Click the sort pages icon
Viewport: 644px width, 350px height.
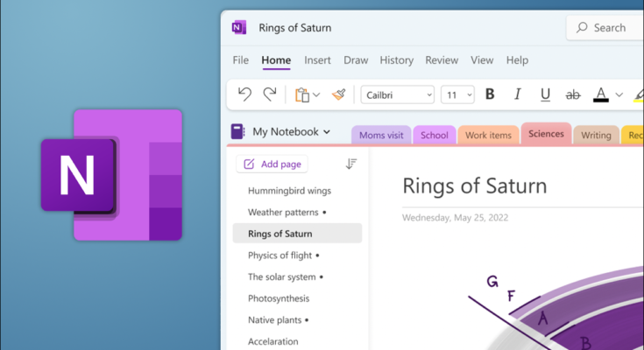(351, 164)
